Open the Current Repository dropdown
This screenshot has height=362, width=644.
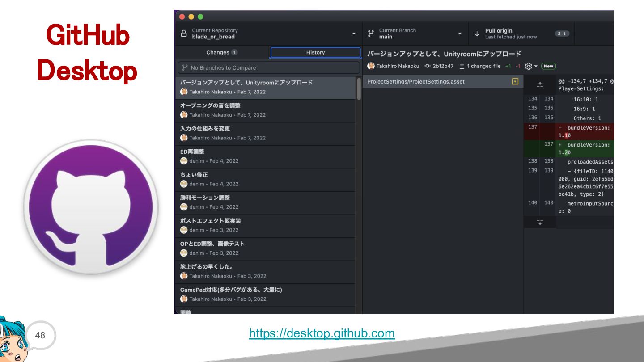tap(269, 34)
